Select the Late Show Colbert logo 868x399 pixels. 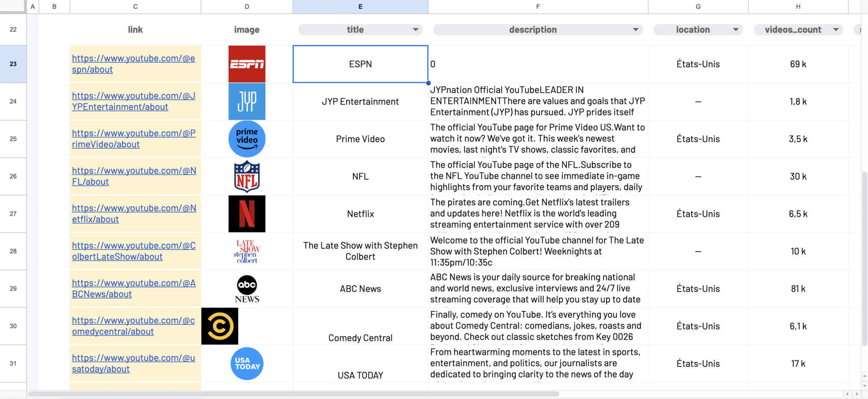[x=247, y=252]
